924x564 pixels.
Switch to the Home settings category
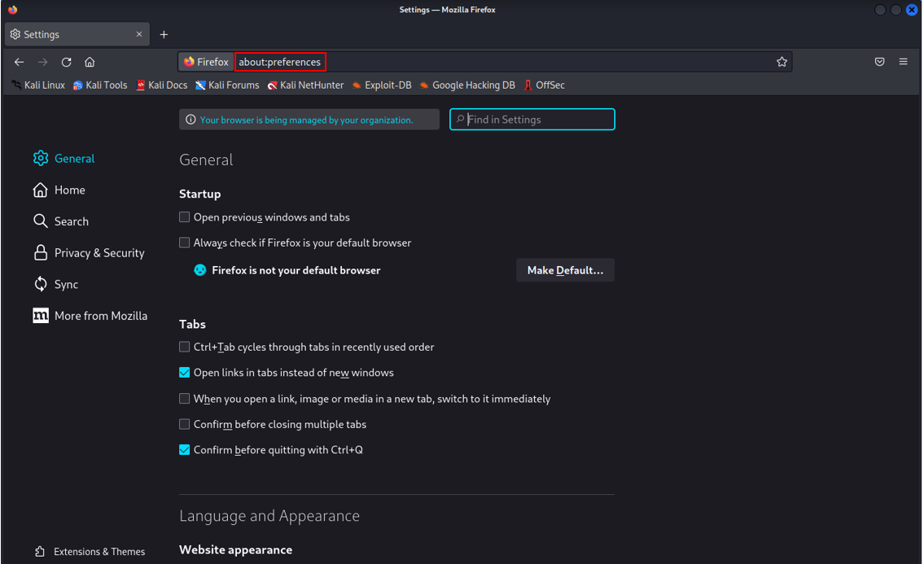59,190
